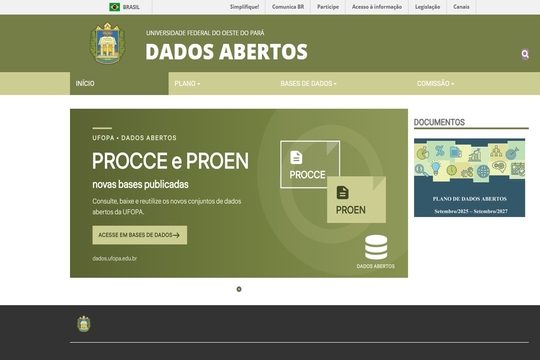Open the Simplifique! link
This screenshot has height=360, width=540.
(245, 7)
